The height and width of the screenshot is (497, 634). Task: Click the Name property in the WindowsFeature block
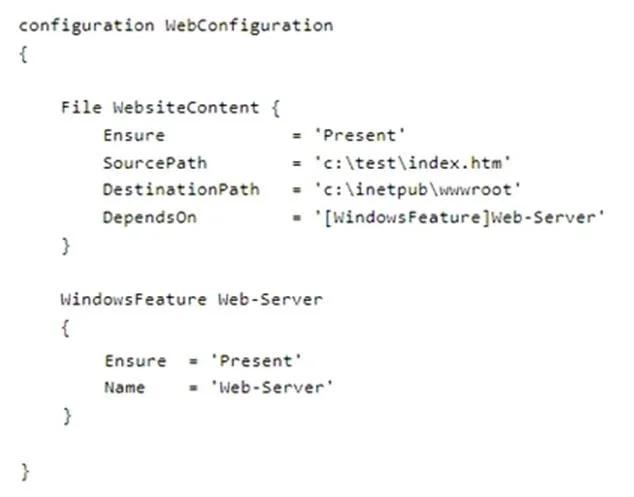tap(125, 387)
